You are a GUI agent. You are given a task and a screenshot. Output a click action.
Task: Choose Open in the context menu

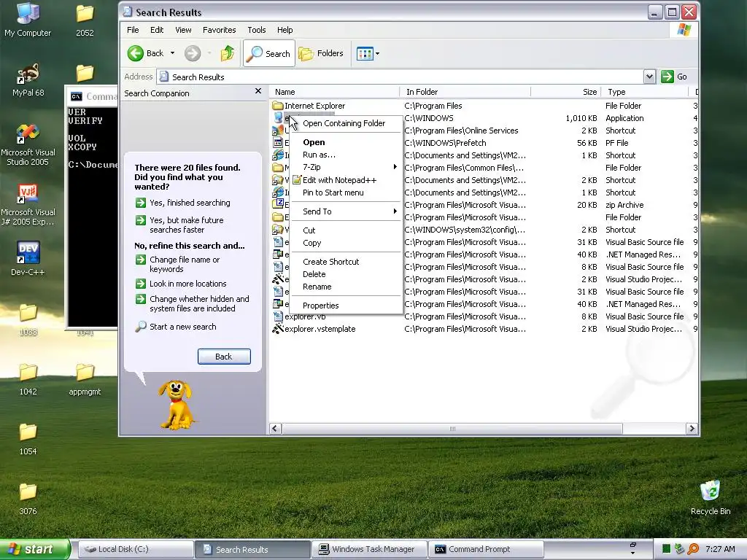345,142
